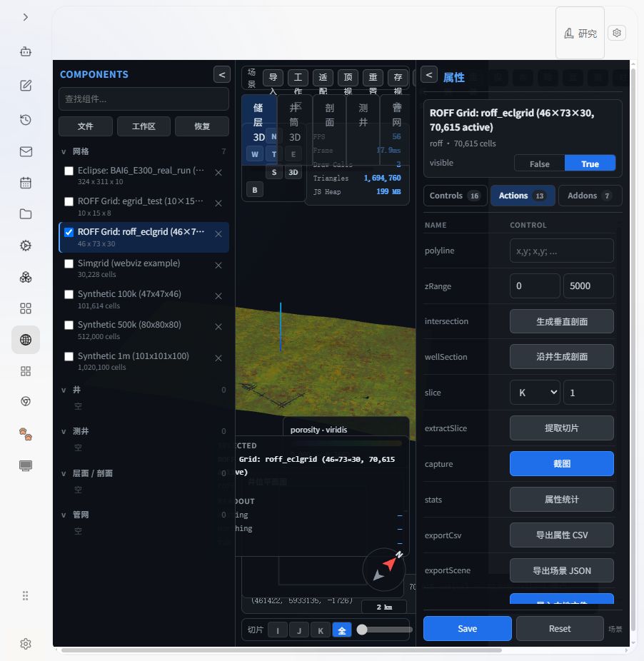Click the 截图 capture button
Image resolution: width=644 pixels, height=661 pixels.
561,464
